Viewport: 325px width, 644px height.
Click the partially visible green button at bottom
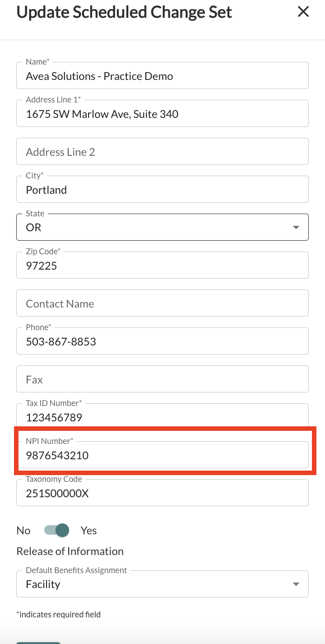[38, 642]
